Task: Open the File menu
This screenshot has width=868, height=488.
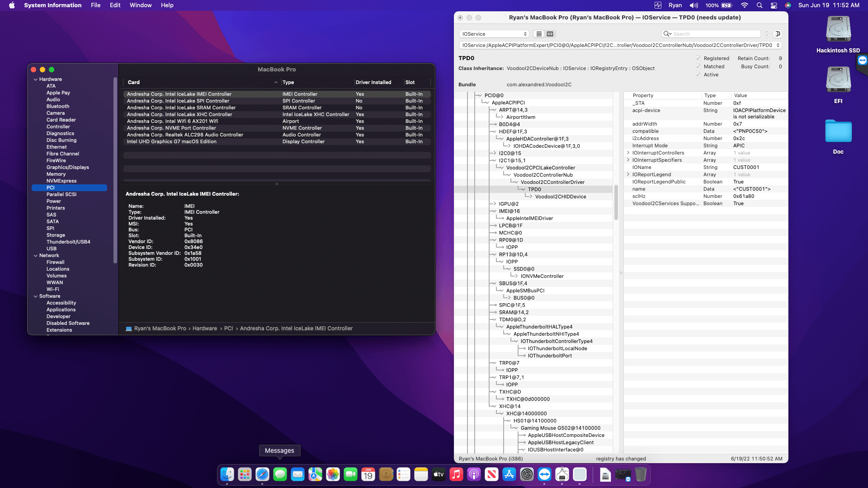Action: point(96,5)
